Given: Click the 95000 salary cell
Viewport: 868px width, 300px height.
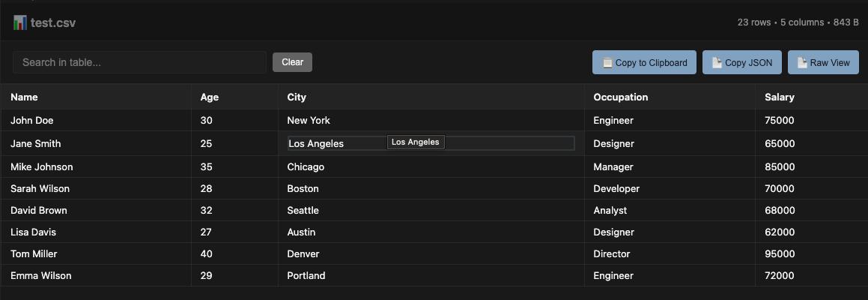Looking at the screenshot, I should [x=779, y=253].
